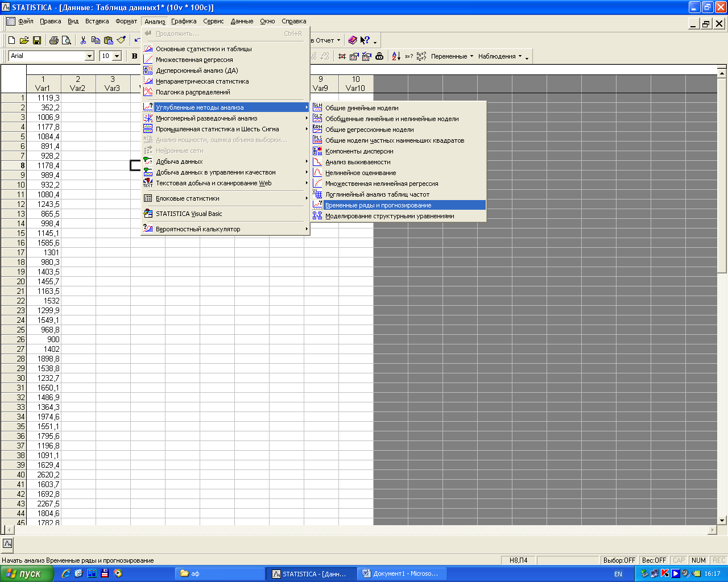Viewport: 728px width, 582px height.
Task: Click the sort A-Z icon
Action: (x=396, y=56)
